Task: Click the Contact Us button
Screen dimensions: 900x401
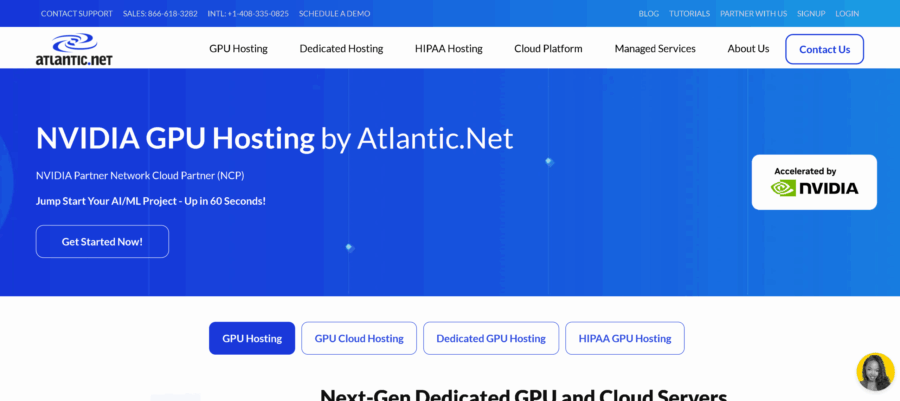Action: coord(824,49)
